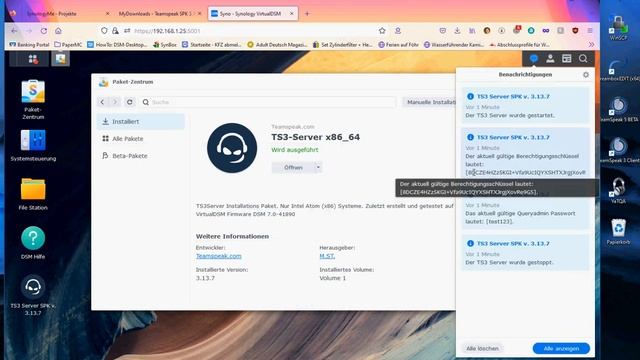Open YaTQA shortcut on Windows desktop

(x=618, y=190)
